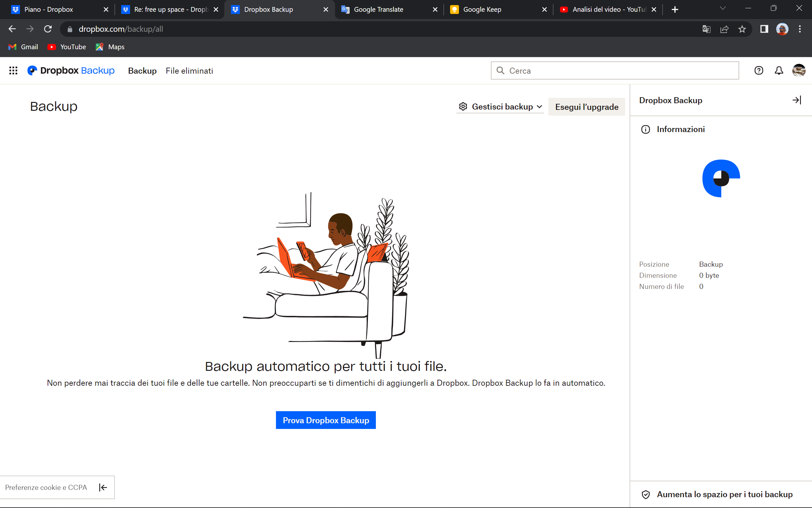Open notifications bell
The image size is (812, 508).
(779, 70)
